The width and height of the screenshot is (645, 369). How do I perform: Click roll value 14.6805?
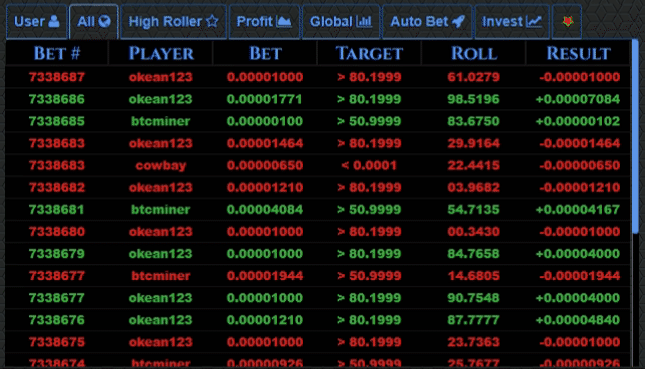tap(473, 276)
